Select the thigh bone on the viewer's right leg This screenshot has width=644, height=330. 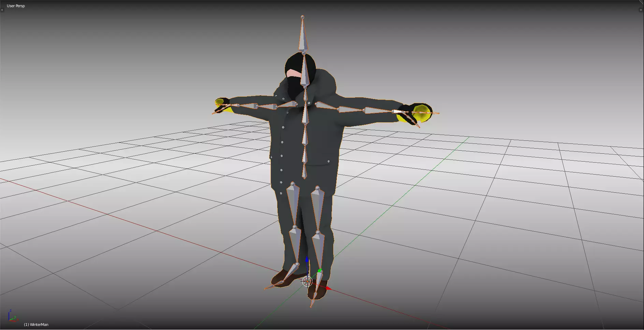tap(317, 209)
